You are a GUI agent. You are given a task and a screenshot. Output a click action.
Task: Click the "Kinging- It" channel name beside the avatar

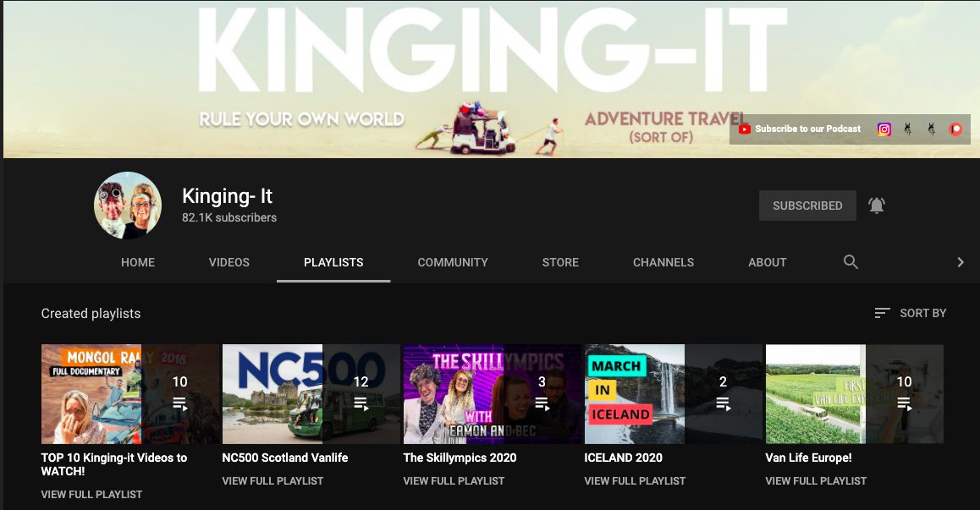coord(227,196)
